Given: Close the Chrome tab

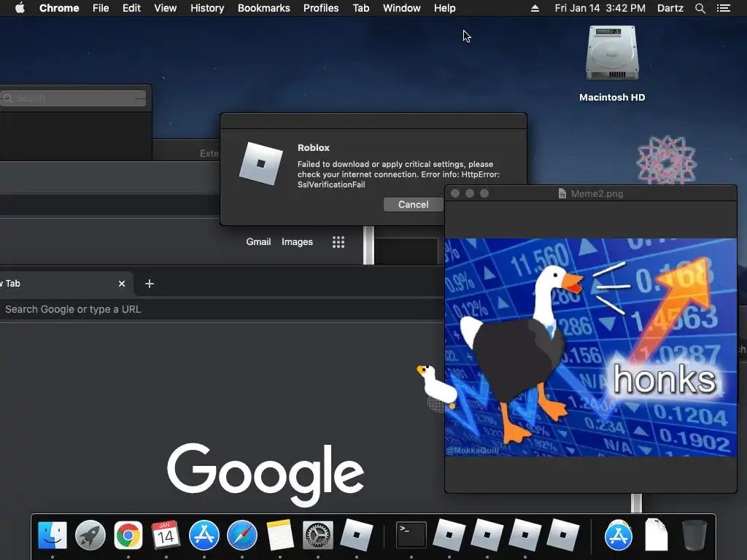Looking at the screenshot, I should (x=122, y=284).
